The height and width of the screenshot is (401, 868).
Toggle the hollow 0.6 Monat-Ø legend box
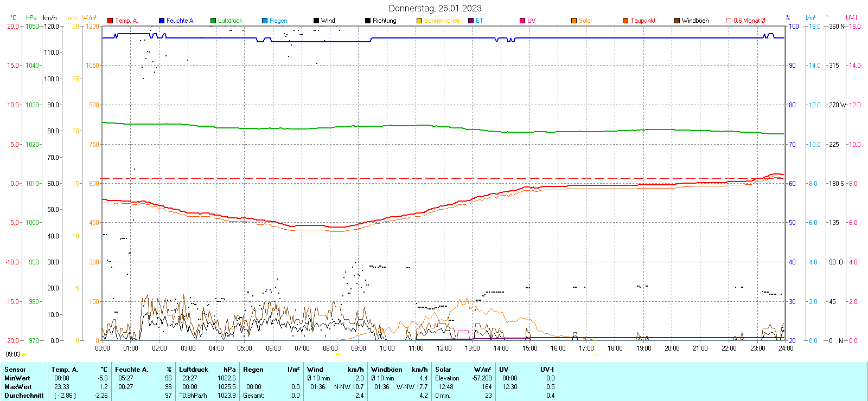pos(729,21)
